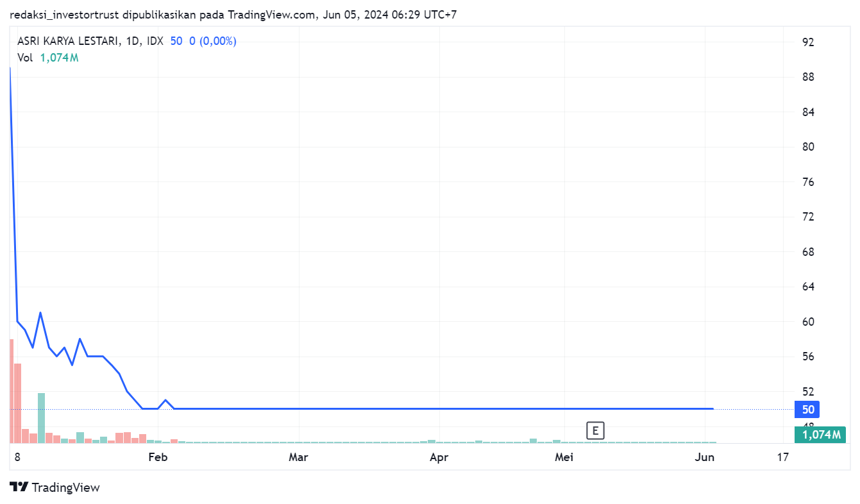The image size is (860, 504).
Task: Click the 80 price scale value
Action: (808, 147)
